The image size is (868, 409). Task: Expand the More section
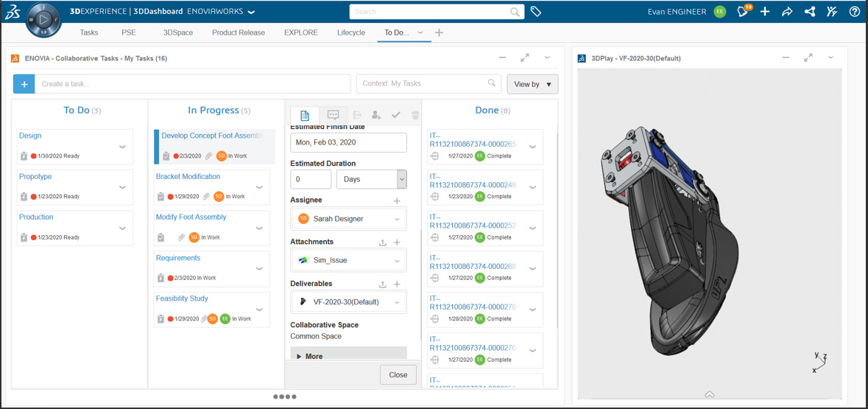[x=310, y=356]
